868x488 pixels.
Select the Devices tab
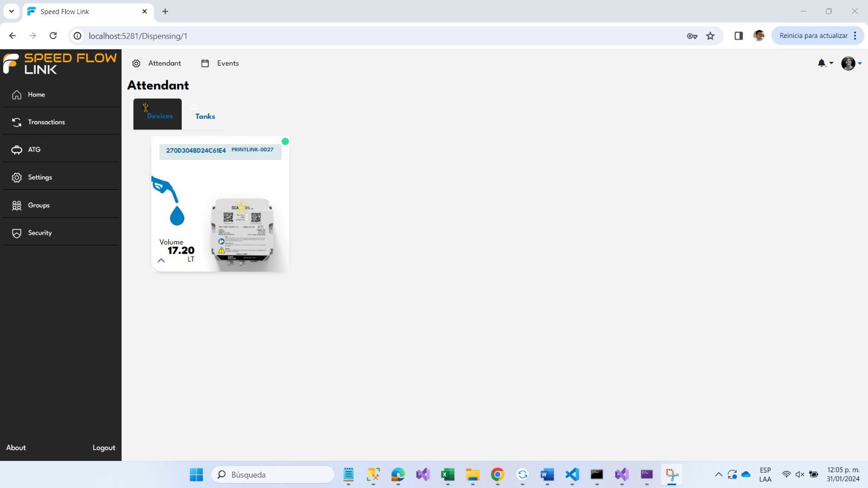point(158,114)
